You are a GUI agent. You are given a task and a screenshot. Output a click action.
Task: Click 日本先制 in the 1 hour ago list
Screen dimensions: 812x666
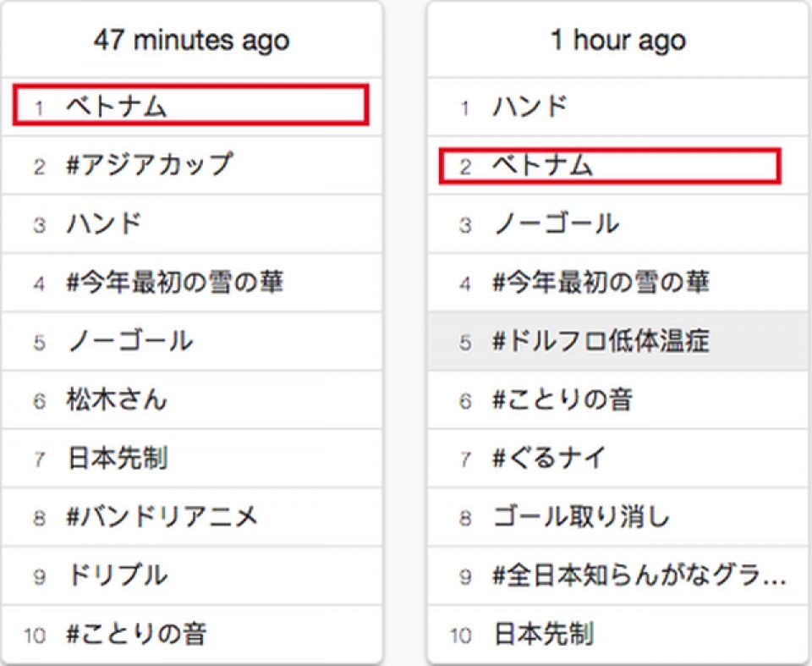543,633
